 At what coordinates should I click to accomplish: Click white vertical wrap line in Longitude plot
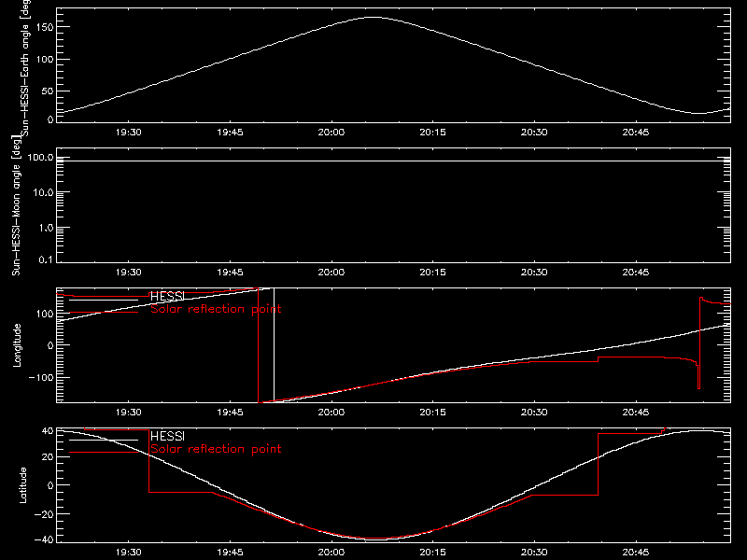(274, 345)
